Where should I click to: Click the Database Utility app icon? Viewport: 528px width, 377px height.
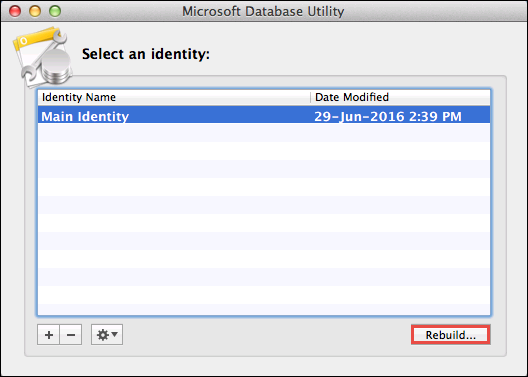(x=43, y=57)
